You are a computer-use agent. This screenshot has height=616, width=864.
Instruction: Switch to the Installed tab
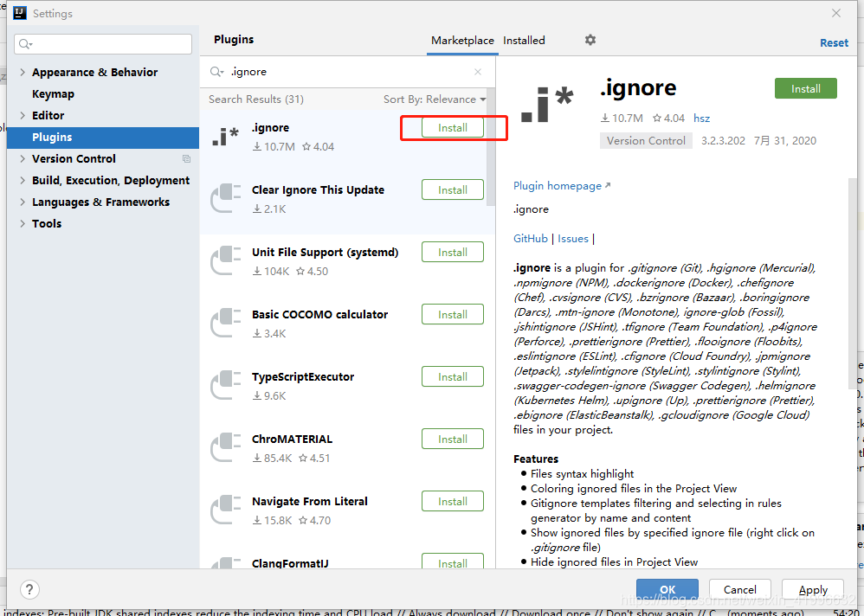pos(524,40)
